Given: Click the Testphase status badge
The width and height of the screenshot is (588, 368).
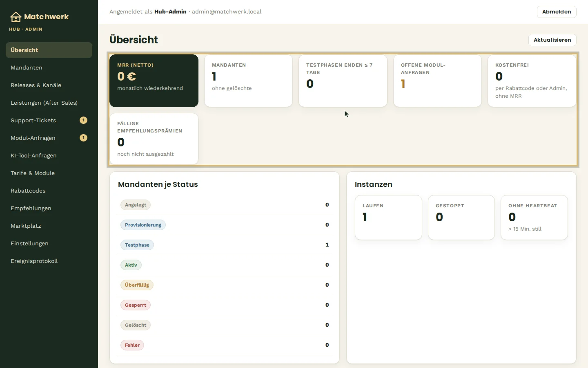Looking at the screenshot, I should tap(137, 245).
